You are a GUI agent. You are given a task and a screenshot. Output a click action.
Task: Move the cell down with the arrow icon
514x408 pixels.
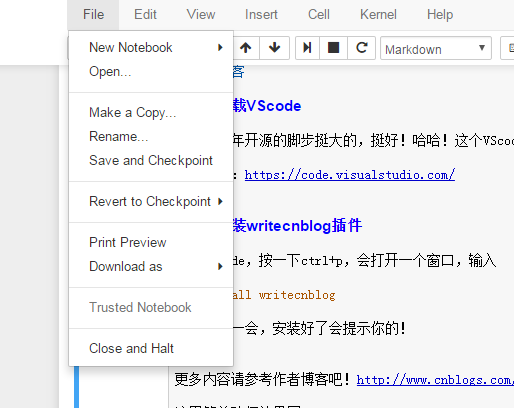tap(274, 48)
